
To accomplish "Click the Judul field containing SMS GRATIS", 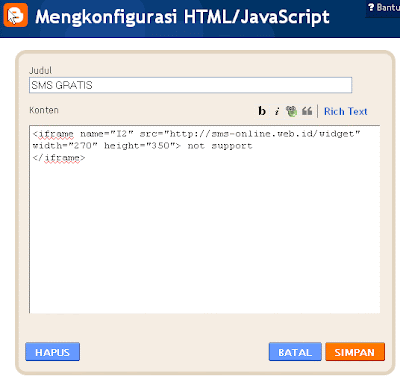I will 190,85.
